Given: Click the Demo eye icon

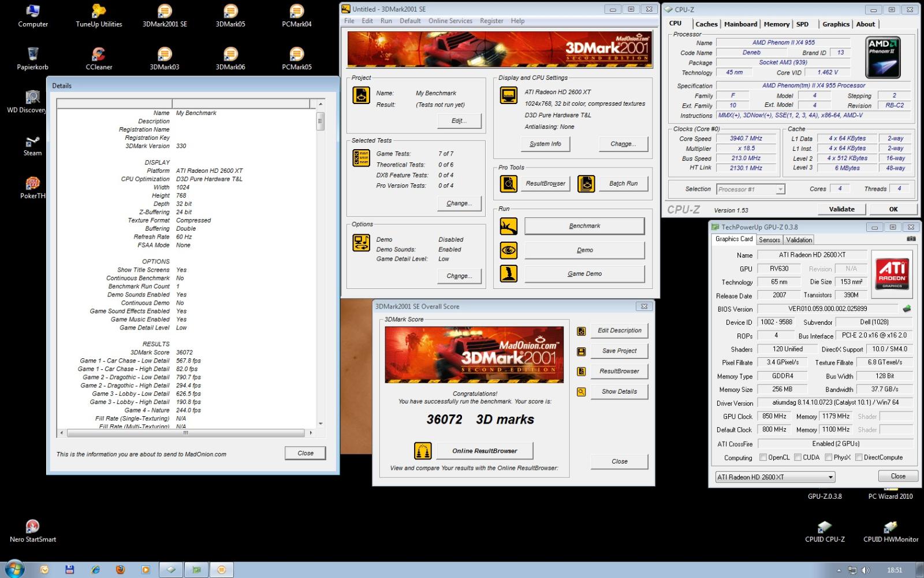Looking at the screenshot, I should [x=509, y=250].
